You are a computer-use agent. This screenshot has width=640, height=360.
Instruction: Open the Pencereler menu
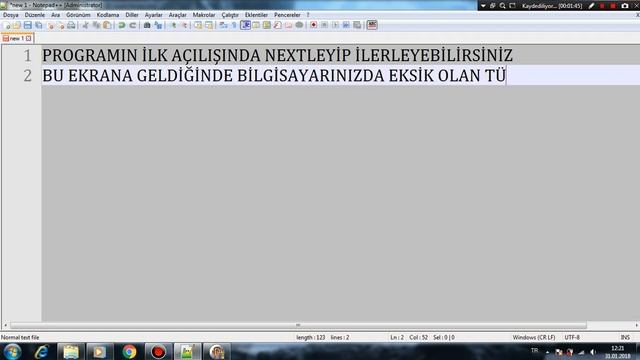pos(287,15)
